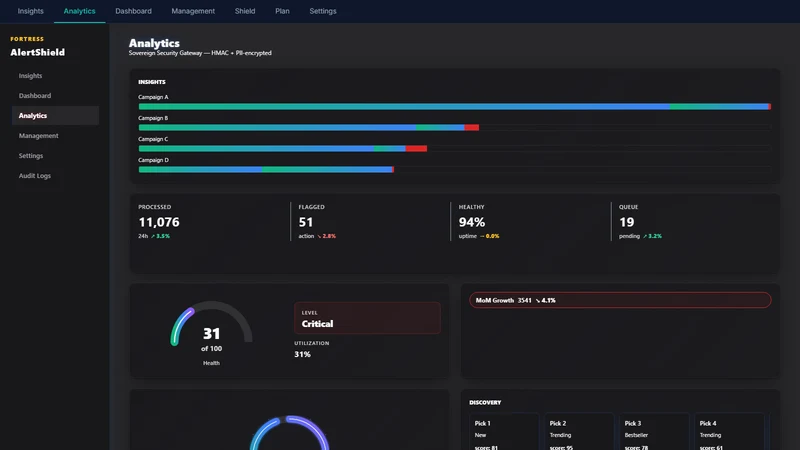
Task: Click the Discovery section heading
Action: [485, 403]
